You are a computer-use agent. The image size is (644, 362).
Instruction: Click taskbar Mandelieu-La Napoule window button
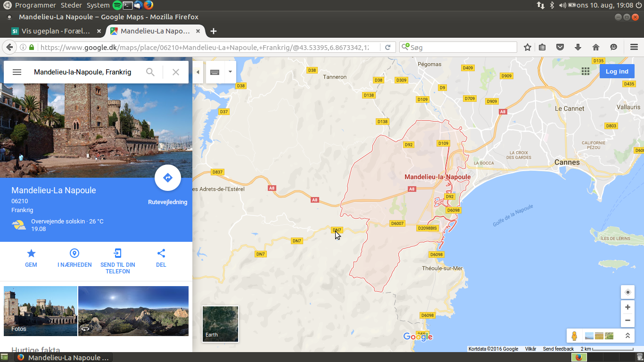click(63, 357)
